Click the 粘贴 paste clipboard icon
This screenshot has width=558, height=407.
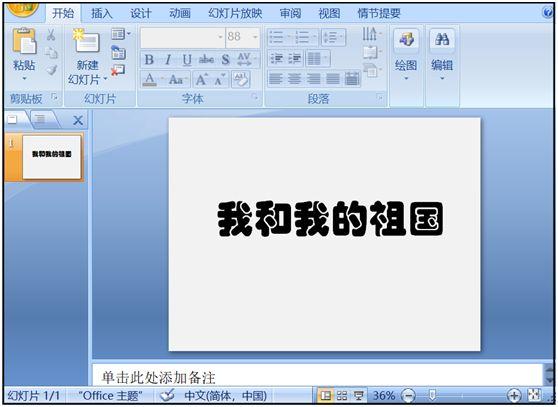tap(24, 41)
